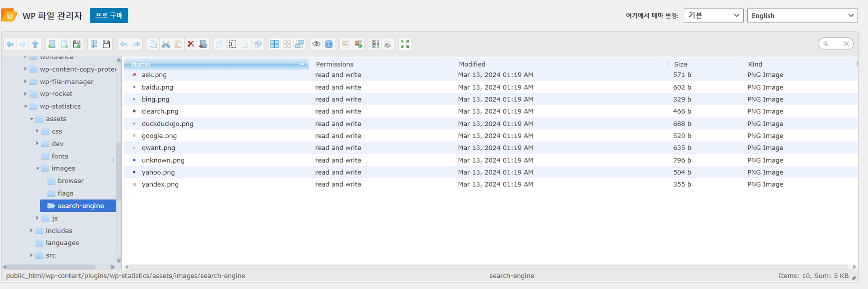The height and width of the screenshot is (289, 868).
Task: Click the Empty folder icon
Action: click(203, 44)
